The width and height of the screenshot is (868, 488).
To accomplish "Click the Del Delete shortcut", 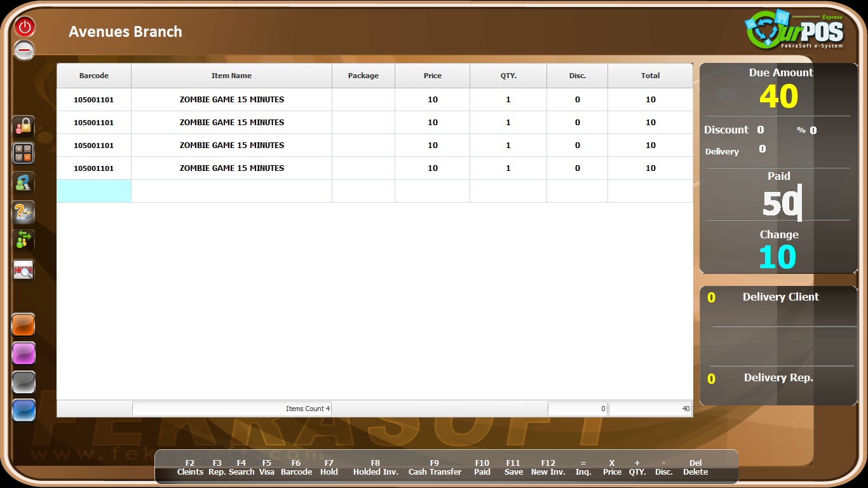I will (695, 468).
